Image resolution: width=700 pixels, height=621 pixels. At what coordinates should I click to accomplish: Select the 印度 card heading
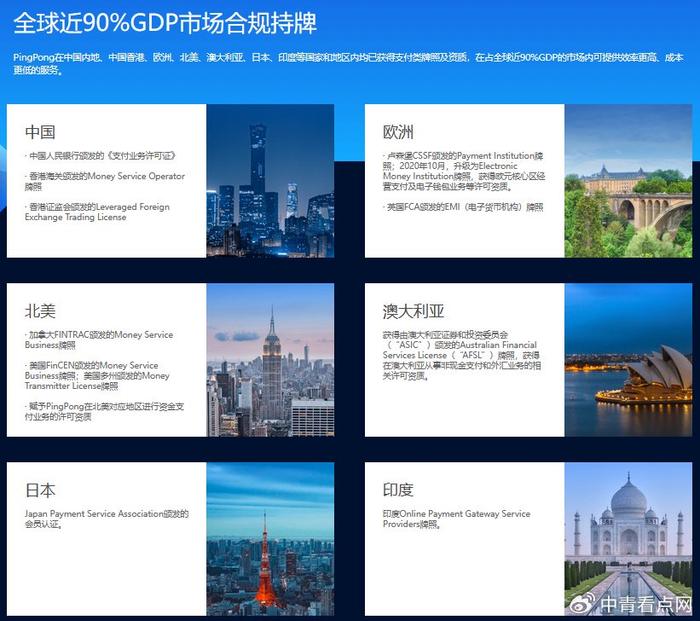(x=398, y=490)
